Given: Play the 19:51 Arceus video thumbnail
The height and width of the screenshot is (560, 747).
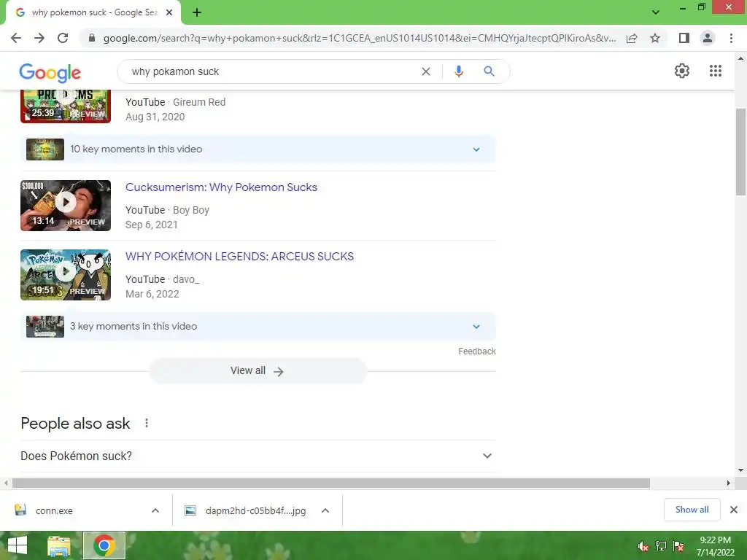Looking at the screenshot, I should pyautogui.click(x=66, y=275).
